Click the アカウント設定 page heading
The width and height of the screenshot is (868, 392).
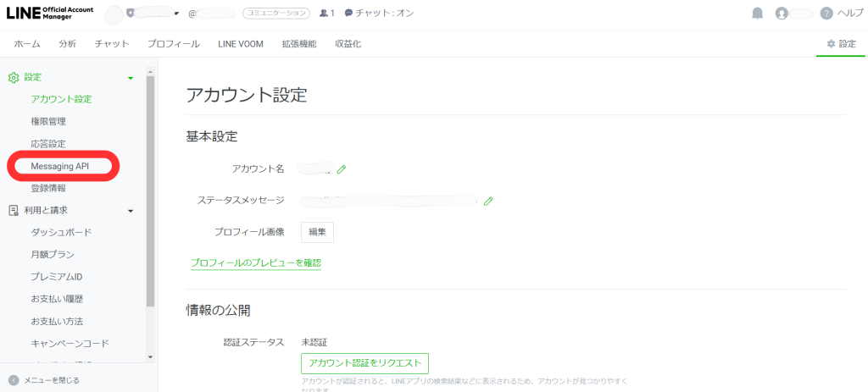pos(247,95)
